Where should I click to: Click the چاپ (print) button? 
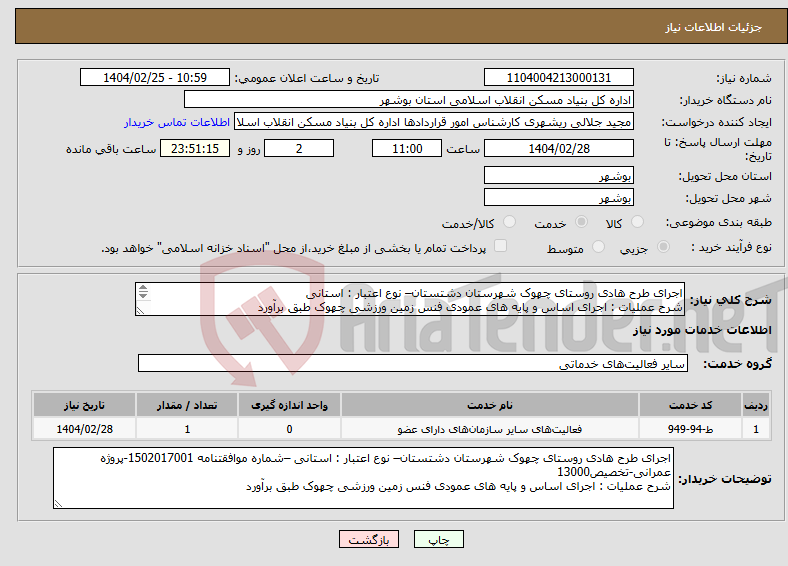(x=438, y=539)
